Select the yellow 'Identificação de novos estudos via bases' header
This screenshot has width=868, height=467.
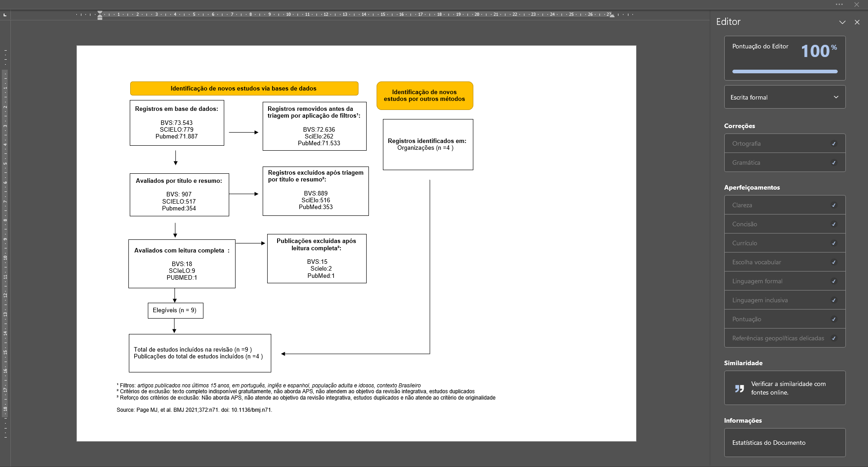tap(244, 89)
